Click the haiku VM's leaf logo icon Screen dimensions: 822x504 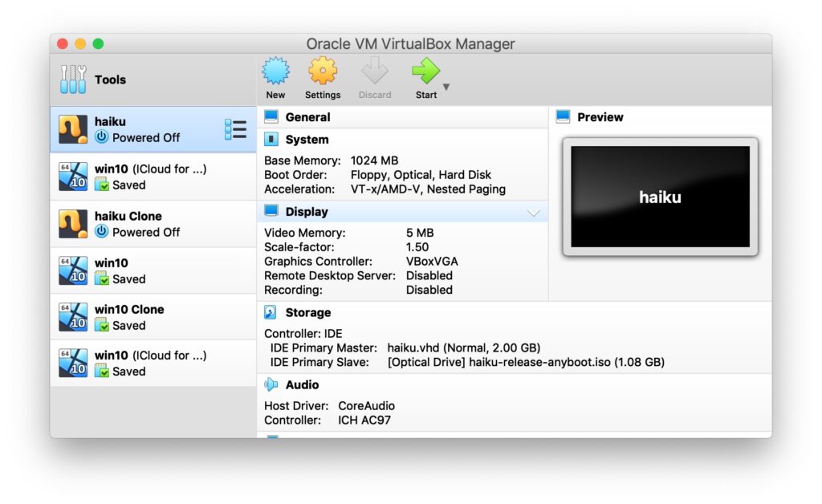73,129
